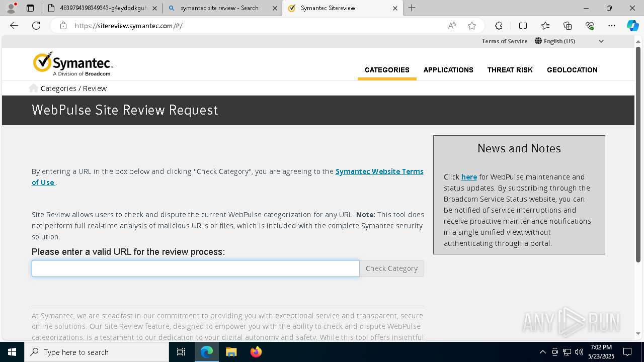Switch to symantec site review Search tab

click(222, 8)
